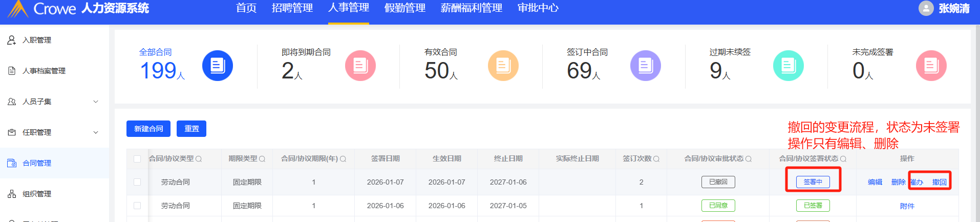980x222 pixels.
Task: Toggle the select-all checkbox in table header
Action: 137,159
